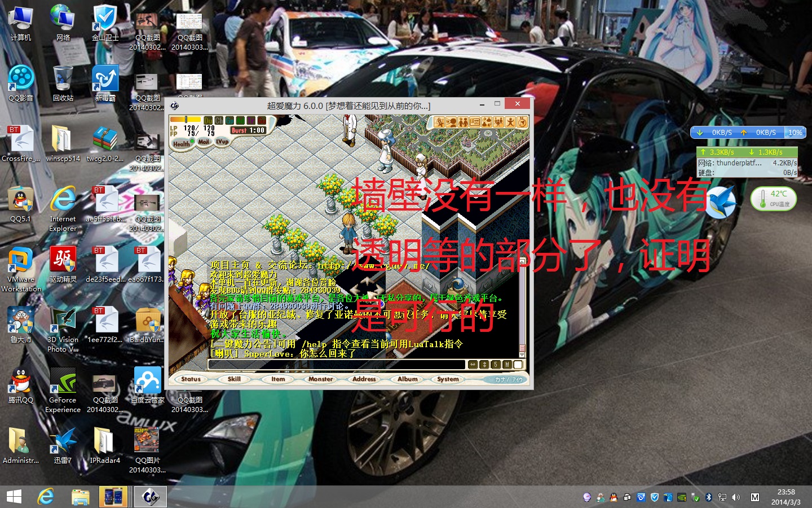Viewport: 812px width, 508px height.
Task: Open the Mail button in the game
Action: click(204, 142)
